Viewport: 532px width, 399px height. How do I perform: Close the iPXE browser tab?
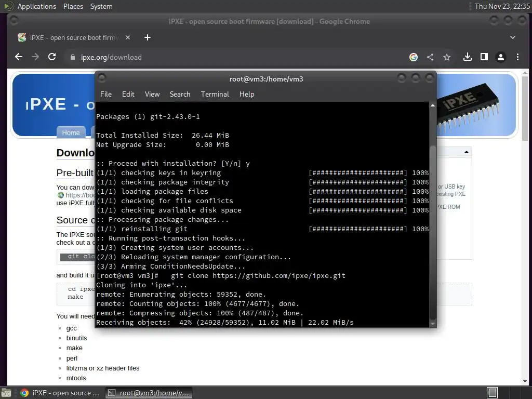[x=128, y=37]
